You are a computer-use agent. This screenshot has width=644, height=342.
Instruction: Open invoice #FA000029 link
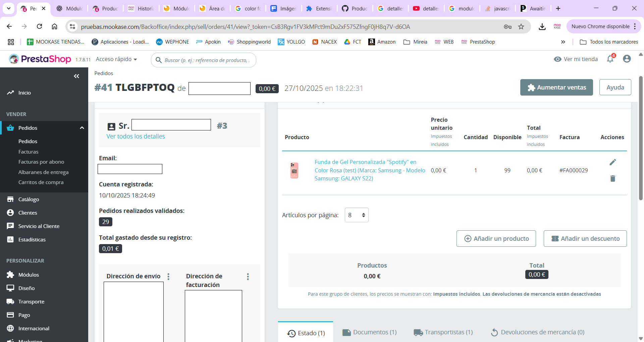click(x=574, y=170)
